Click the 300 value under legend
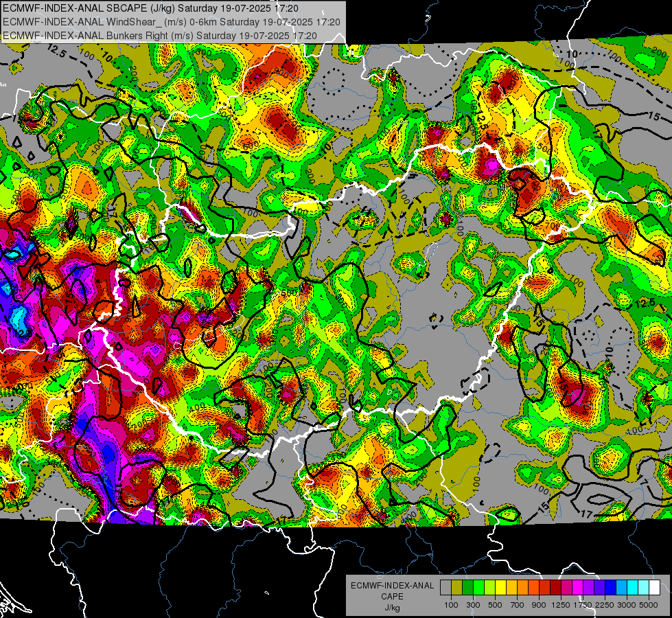 pos(473,605)
